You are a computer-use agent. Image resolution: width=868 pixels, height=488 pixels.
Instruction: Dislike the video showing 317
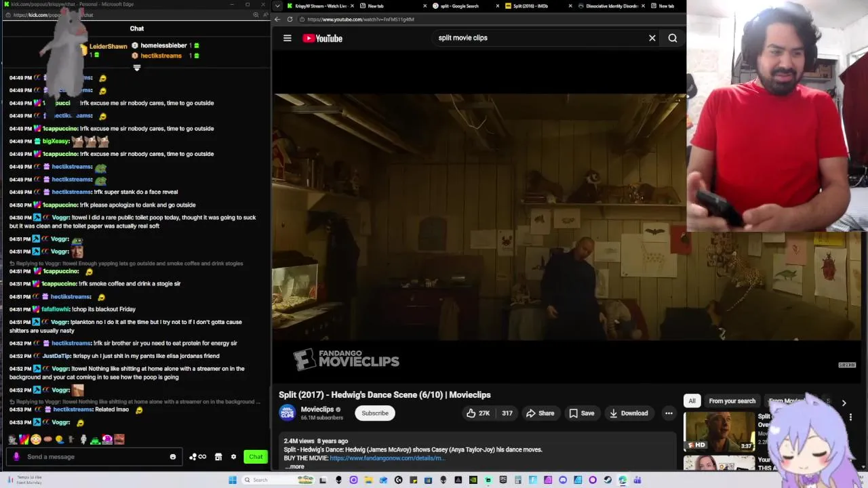pyautogui.click(x=507, y=413)
